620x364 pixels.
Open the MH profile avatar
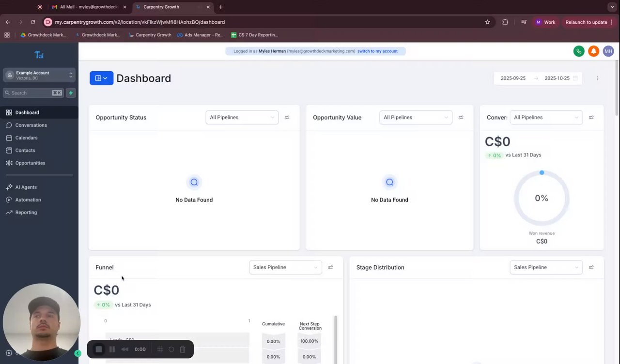[x=608, y=51]
